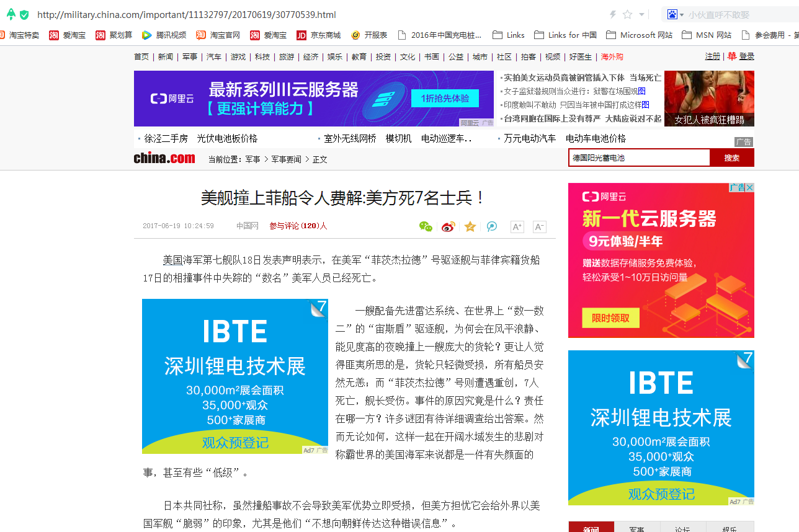Open 军事 in the top navigation menu
This screenshot has width=799, height=532.
(190, 56)
